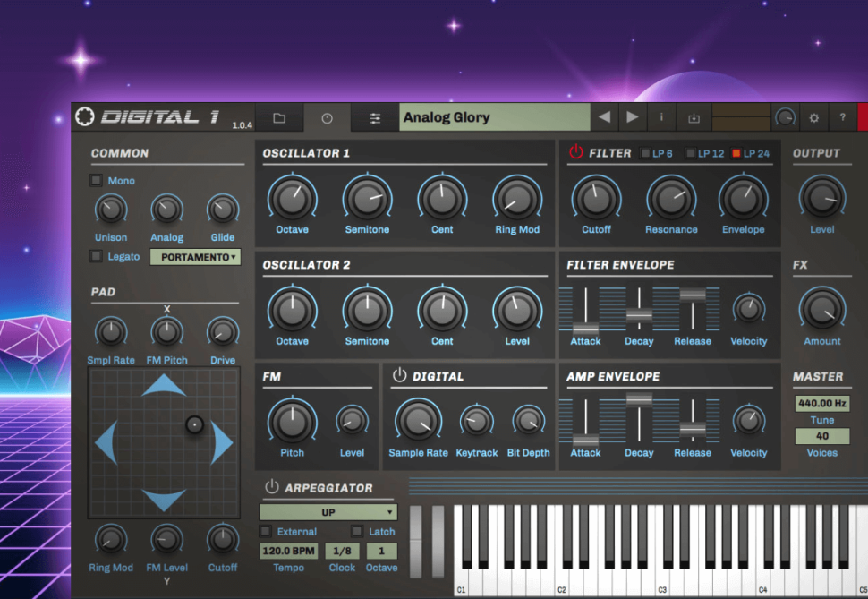This screenshot has width=868, height=599.
Task: Open the gear settings icon
Action: tap(813, 117)
